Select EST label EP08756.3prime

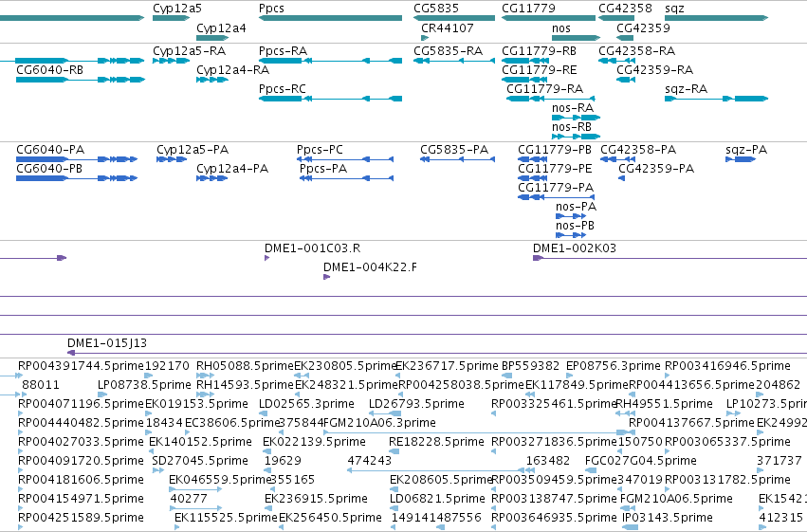coord(614,366)
